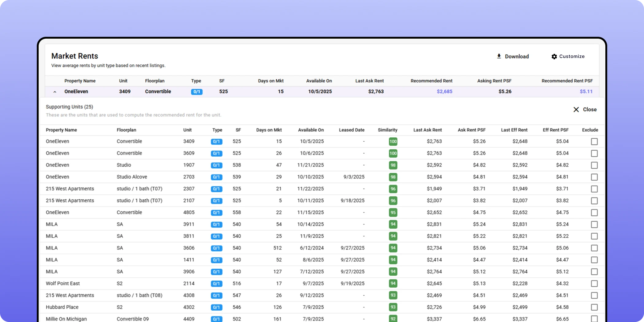Check the Exclude box for MILA unit 3911
Image resolution: width=644 pixels, height=322 pixels.
click(x=594, y=224)
